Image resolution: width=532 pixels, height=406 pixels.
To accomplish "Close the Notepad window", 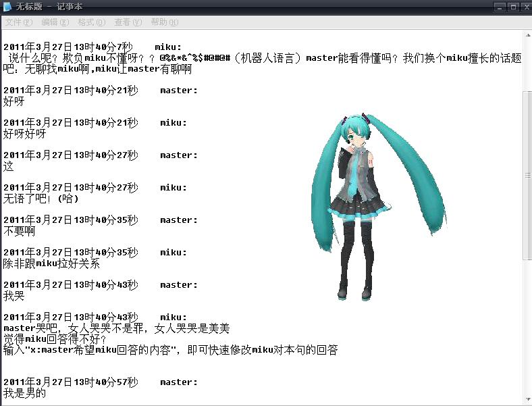I will pyautogui.click(x=527, y=7).
